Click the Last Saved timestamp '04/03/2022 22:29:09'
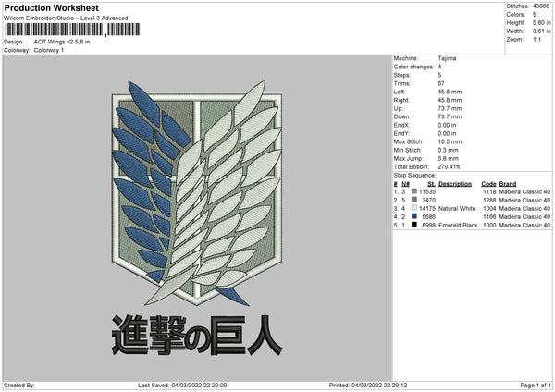The width and height of the screenshot is (555, 392). click(199, 385)
